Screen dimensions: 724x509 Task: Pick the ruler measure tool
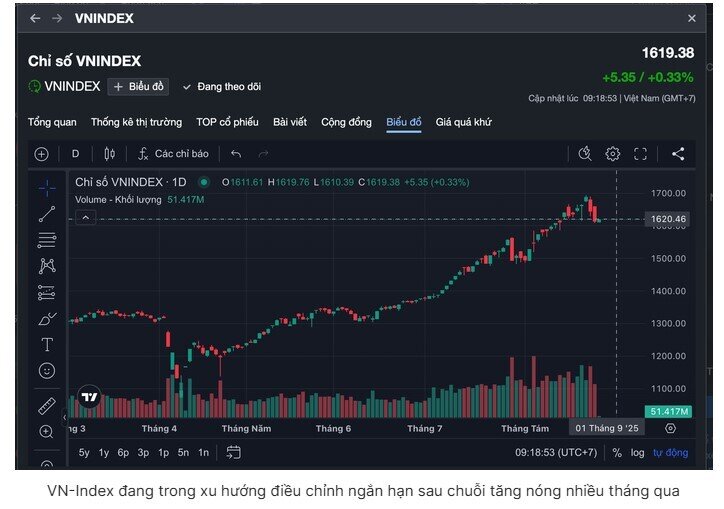point(47,406)
